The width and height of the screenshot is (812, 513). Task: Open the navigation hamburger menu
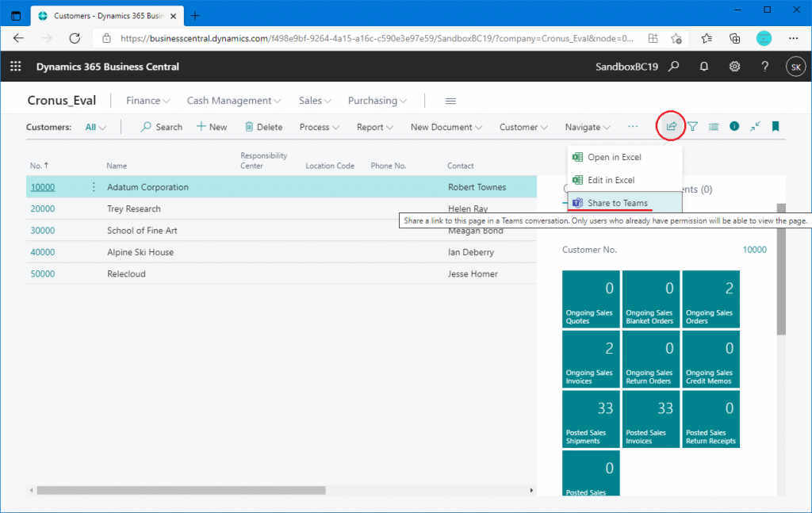coord(450,101)
